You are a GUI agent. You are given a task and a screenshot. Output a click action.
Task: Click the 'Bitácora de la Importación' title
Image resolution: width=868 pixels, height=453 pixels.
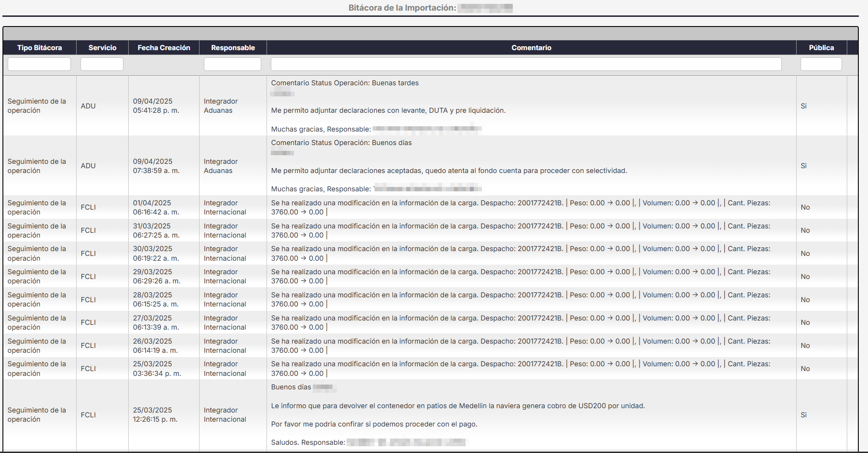[402, 8]
